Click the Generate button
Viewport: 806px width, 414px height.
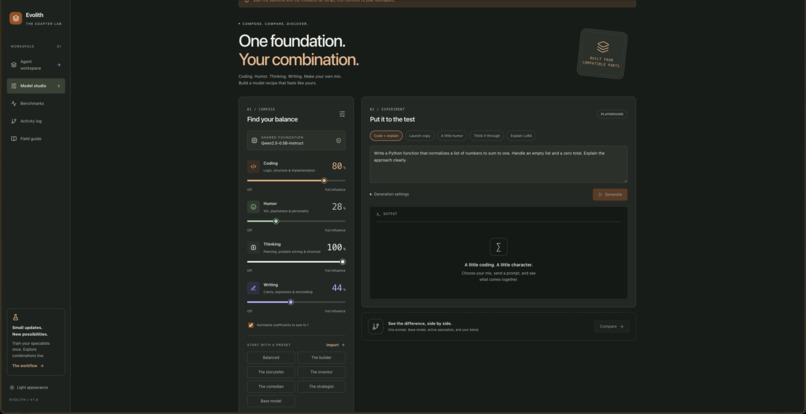(610, 194)
